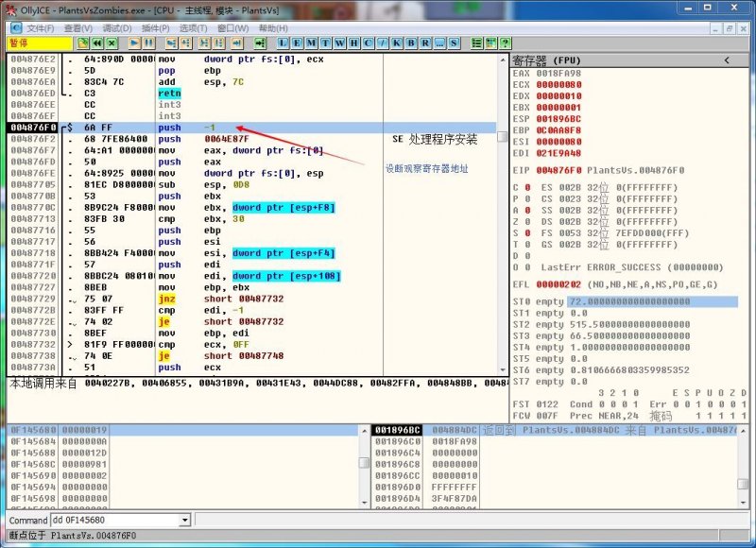Open the Log (L) window button
Viewport: 756px width, 548px height.
(283, 43)
